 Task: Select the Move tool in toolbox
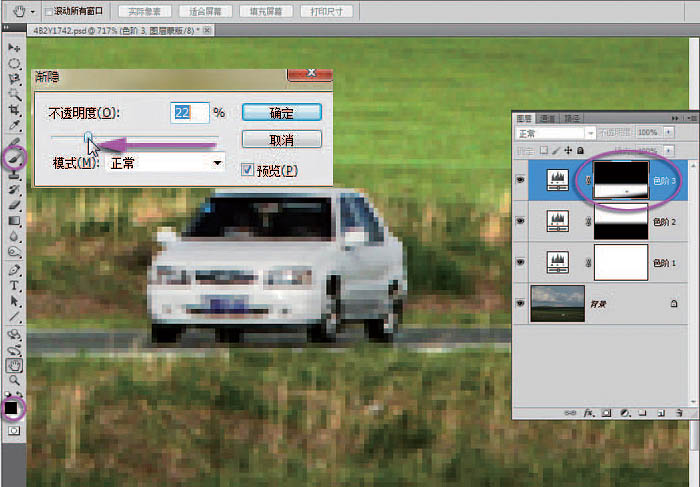pyautogui.click(x=14, y=48)
